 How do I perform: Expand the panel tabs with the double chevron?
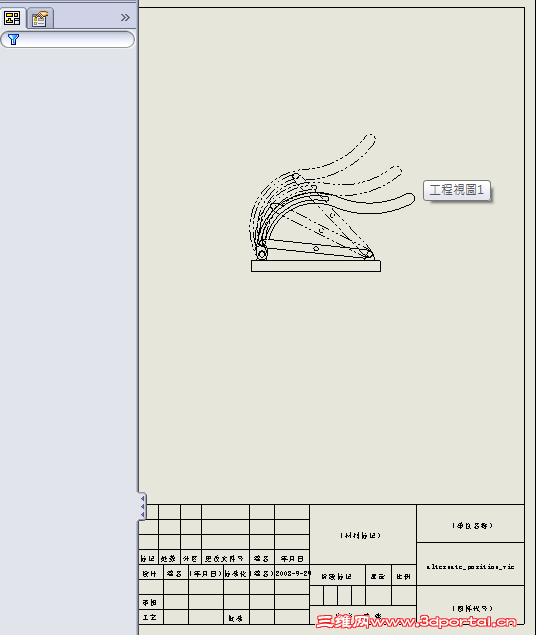(x=125, y=17)
